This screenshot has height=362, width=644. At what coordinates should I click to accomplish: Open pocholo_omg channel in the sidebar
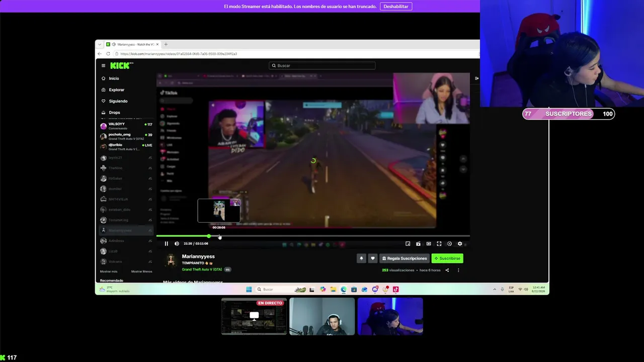pos(126,136)
